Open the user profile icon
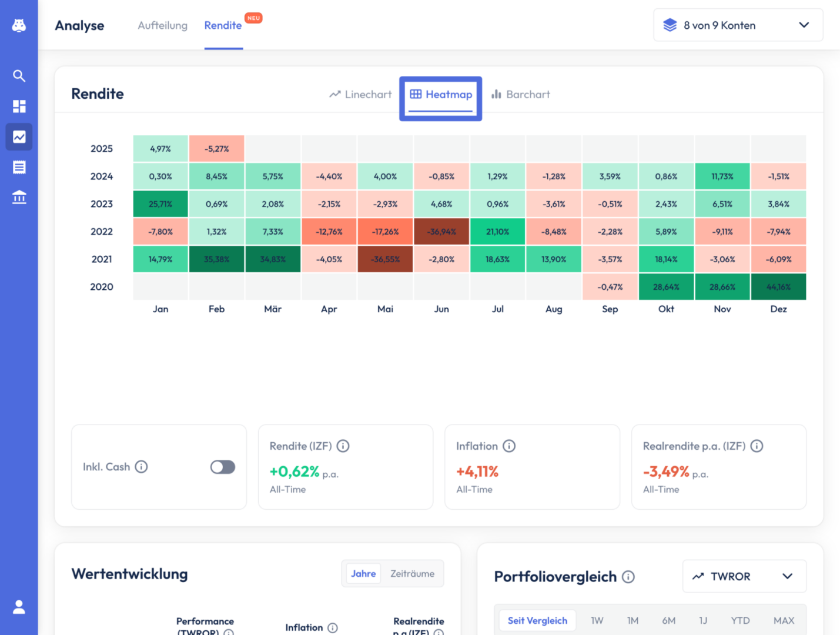Screen dimensions: 840x635 point(19,607)
